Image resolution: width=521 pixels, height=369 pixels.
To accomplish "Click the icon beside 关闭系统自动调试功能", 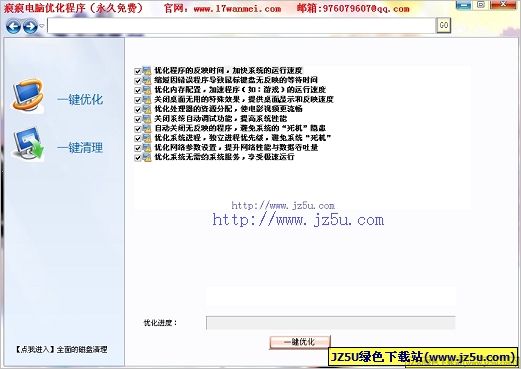I will pyautogui.click(x=147, y=119).
